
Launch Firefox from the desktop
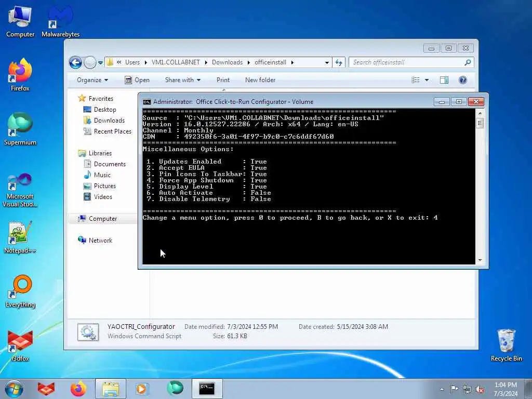coord(20,75)
